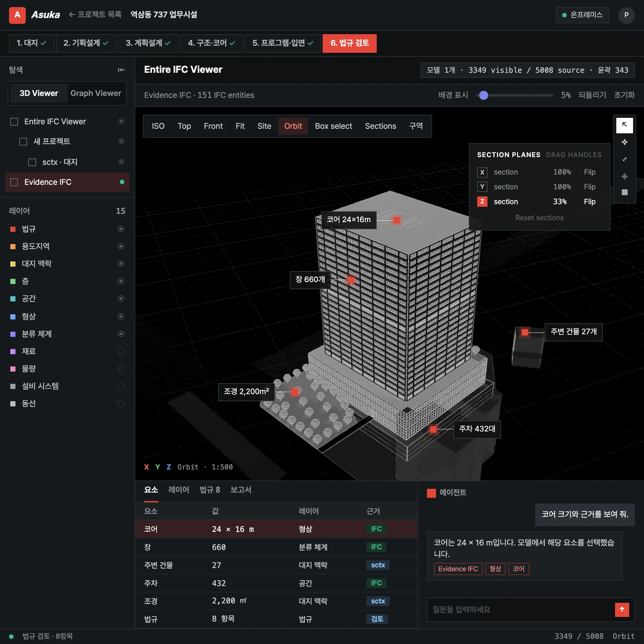Viewport: 644px width, 644px height.
Task: Go back to 프로젝트 목록
Action: point(95,15)
